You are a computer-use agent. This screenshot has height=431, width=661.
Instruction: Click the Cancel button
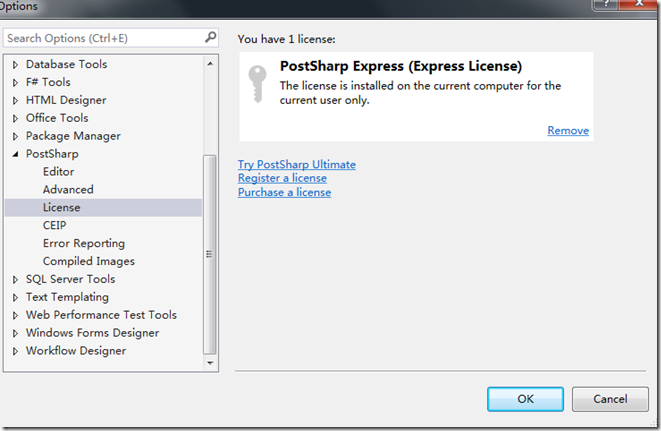610,399
